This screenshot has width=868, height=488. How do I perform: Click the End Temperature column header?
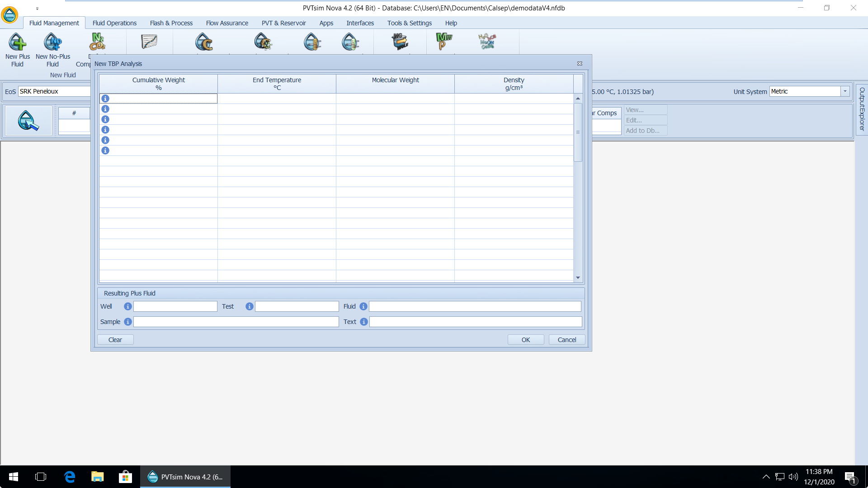tap(277, 84)
